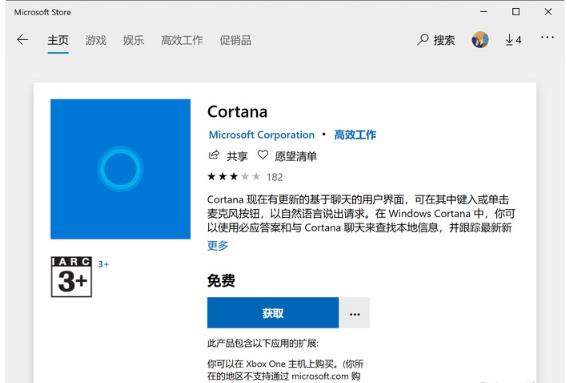Click the star rating row
The width and height of the screenshot is (567, 383).
coord(234,176)
